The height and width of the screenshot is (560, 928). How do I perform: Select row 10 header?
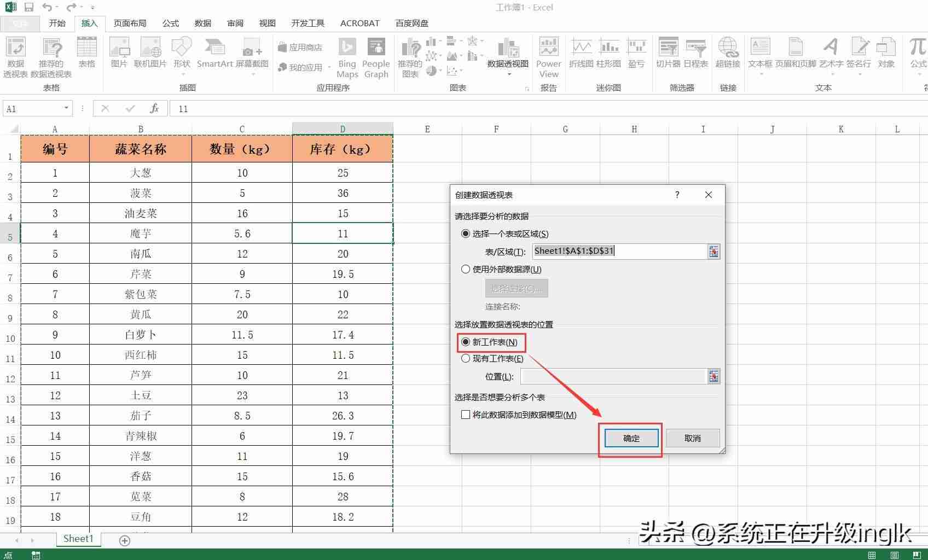click(x=10, y=335)
